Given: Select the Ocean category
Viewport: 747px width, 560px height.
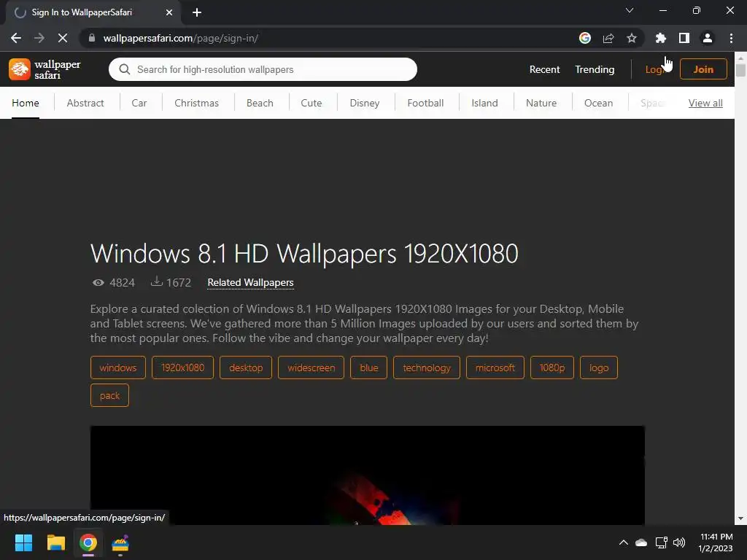Looking at the screenshot, I should pos(598,103).
